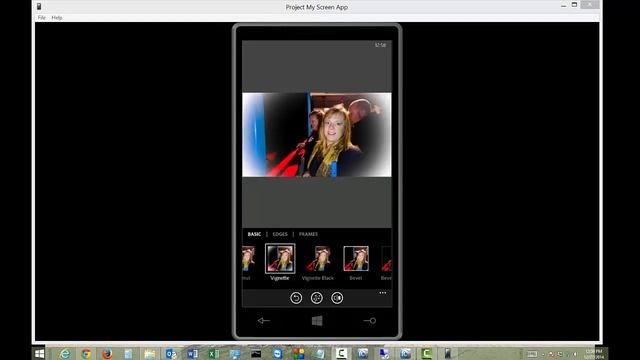Open Word from taskbar

(192, 354)
